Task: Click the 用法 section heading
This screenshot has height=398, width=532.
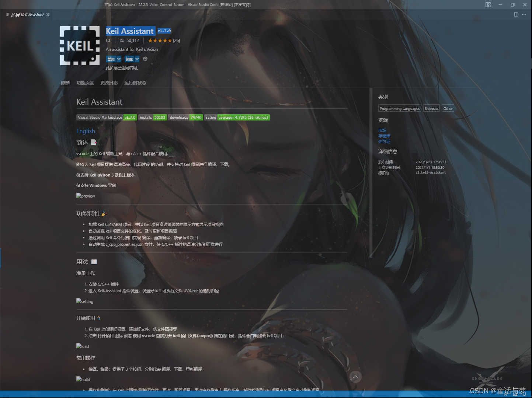Action: click(x=87, y=262)
